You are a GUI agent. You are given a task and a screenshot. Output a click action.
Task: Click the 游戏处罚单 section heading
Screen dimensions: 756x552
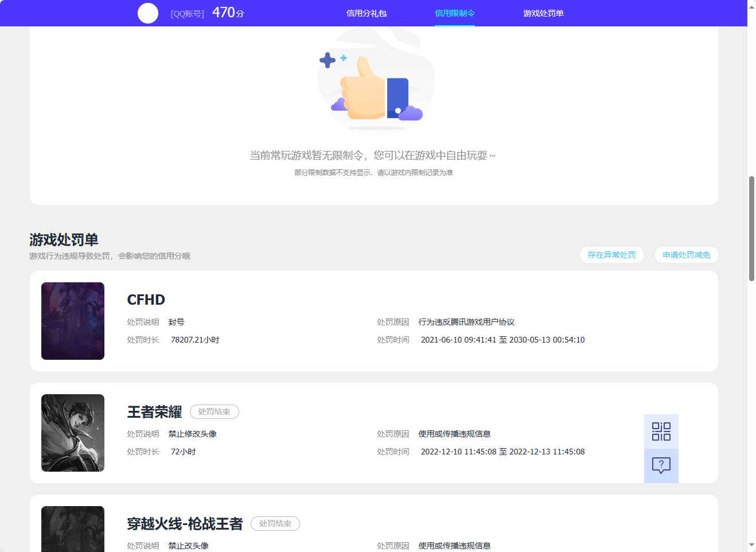pos(64,239)
